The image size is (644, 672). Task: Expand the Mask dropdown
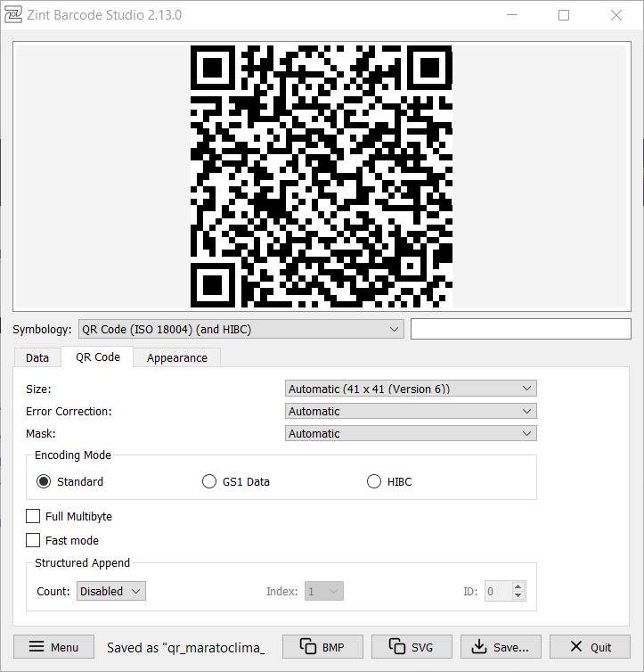click(411, 433)
